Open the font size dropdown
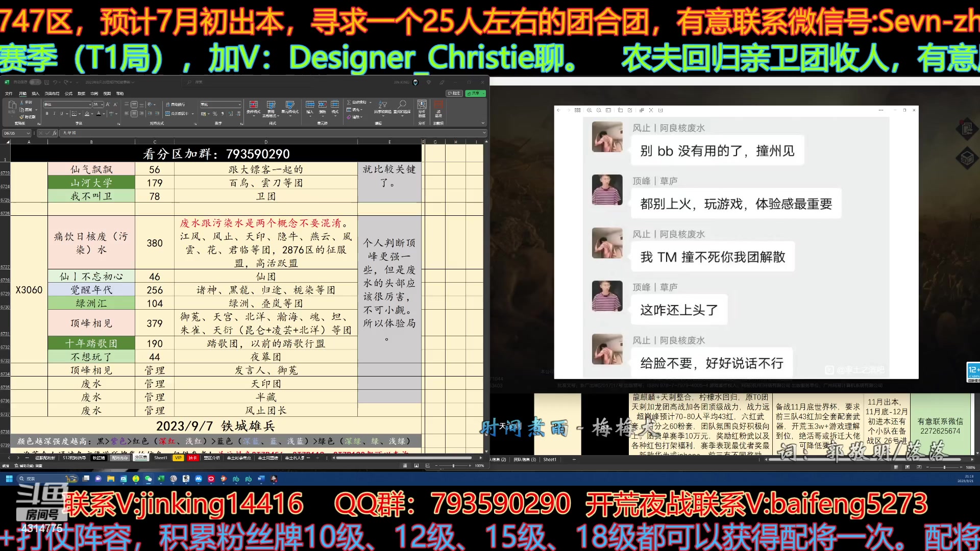This screenshot has height=551, width=980. tap(102, 105)
